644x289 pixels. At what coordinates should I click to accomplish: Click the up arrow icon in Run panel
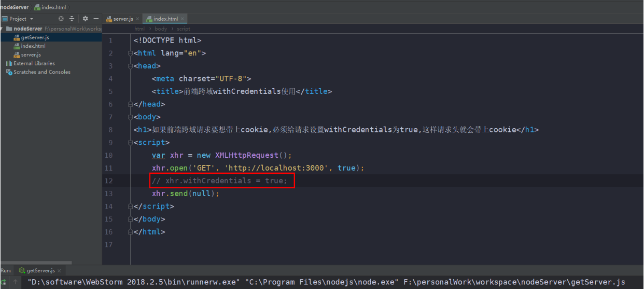pos(16,282)
